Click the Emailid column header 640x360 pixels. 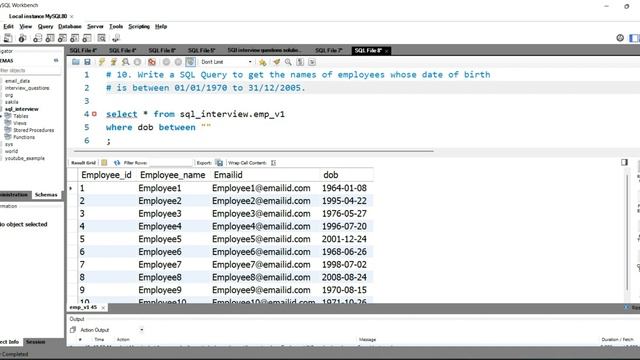click(228, 175)
